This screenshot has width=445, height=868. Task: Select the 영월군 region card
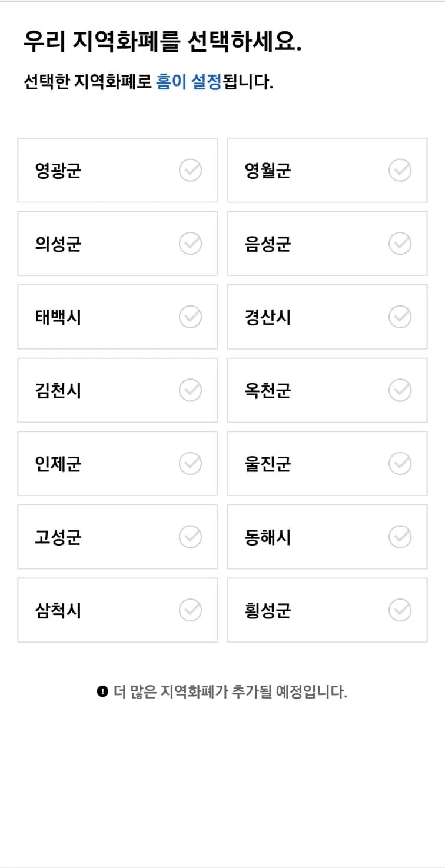[327, 169]
